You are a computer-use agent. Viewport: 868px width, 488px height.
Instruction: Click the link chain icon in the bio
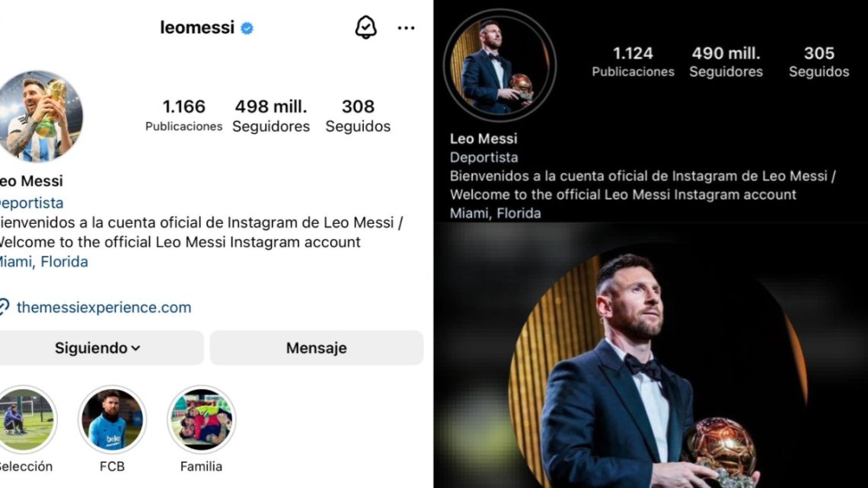pos(5,308)
